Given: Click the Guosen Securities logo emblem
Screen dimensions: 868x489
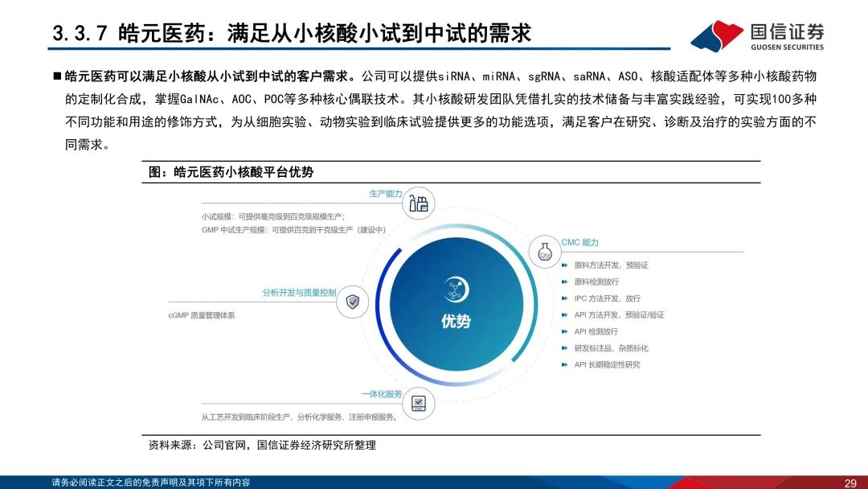Looking at the screenshot, I should point(717,36).
